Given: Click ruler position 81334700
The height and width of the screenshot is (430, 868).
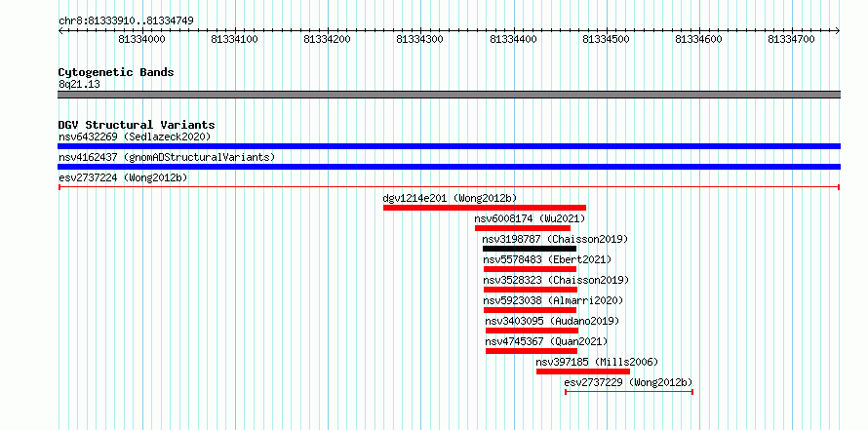Looking at the screenshot, I should [792, 39].
